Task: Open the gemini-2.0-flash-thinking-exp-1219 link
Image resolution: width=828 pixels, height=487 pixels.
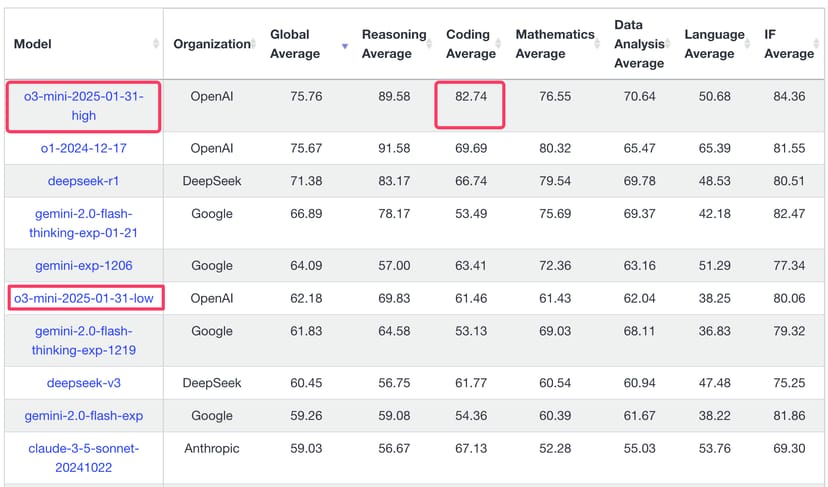Action: point(83,340)
